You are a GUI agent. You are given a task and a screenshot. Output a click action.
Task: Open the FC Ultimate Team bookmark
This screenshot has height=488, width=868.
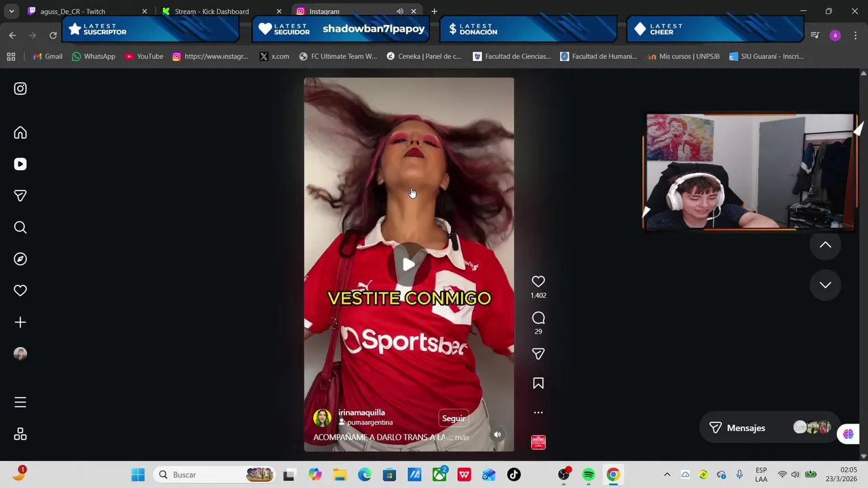coord(338,56)
